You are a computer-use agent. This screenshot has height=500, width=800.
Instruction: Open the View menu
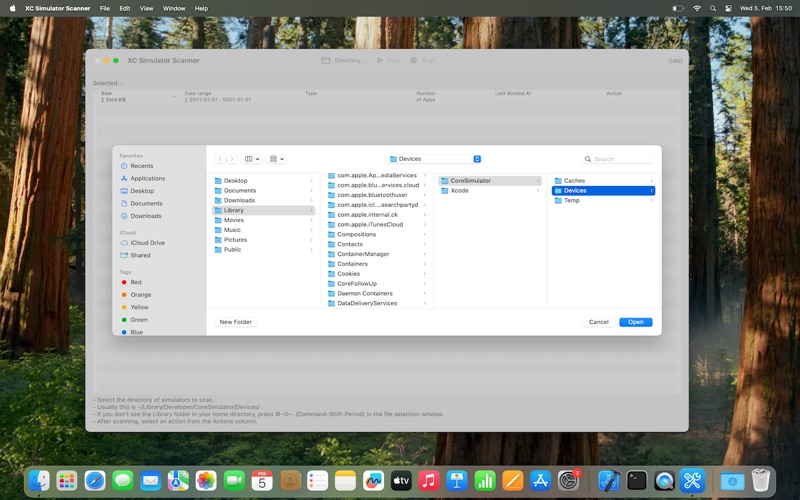[146, 8]
